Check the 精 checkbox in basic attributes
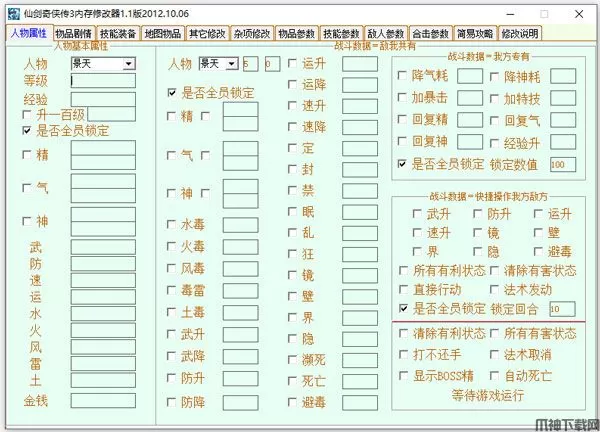 point(27,155)
